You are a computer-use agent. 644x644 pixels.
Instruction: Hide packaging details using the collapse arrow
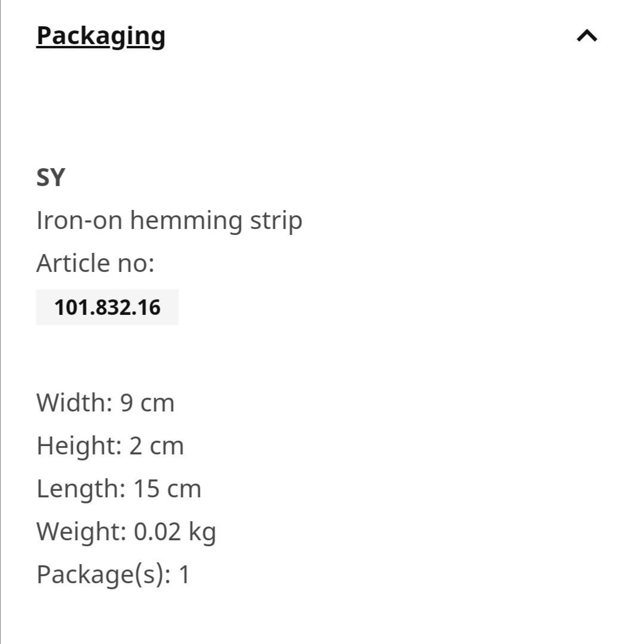587,36
